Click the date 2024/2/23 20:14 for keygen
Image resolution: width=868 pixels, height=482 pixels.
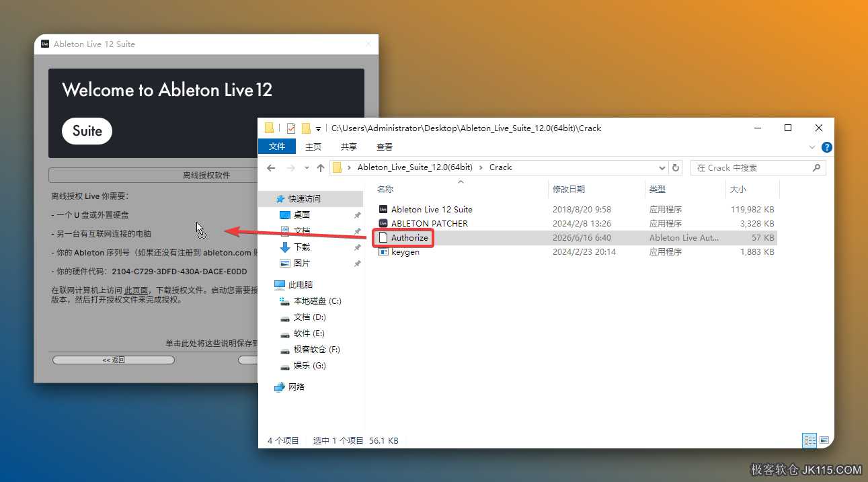[x=584, y=252]
